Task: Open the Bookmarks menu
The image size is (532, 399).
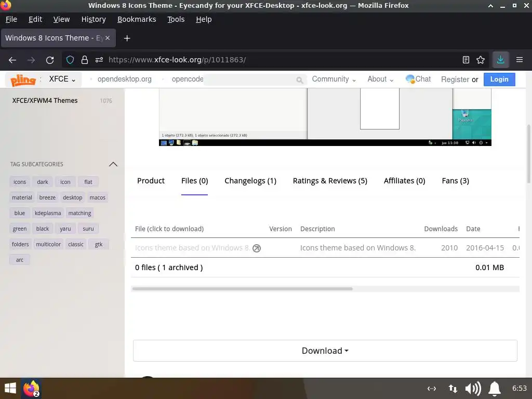Action: (x=137, y=19)
